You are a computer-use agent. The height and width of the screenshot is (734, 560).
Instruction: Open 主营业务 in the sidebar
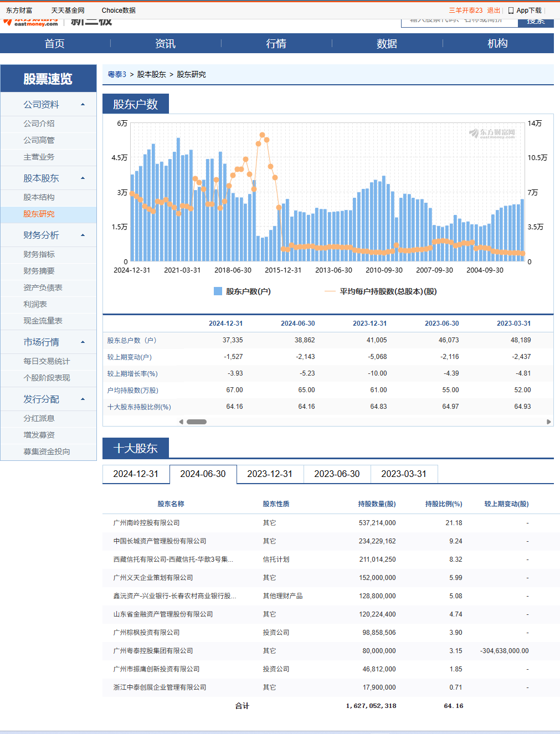click(x=39, y=157)
